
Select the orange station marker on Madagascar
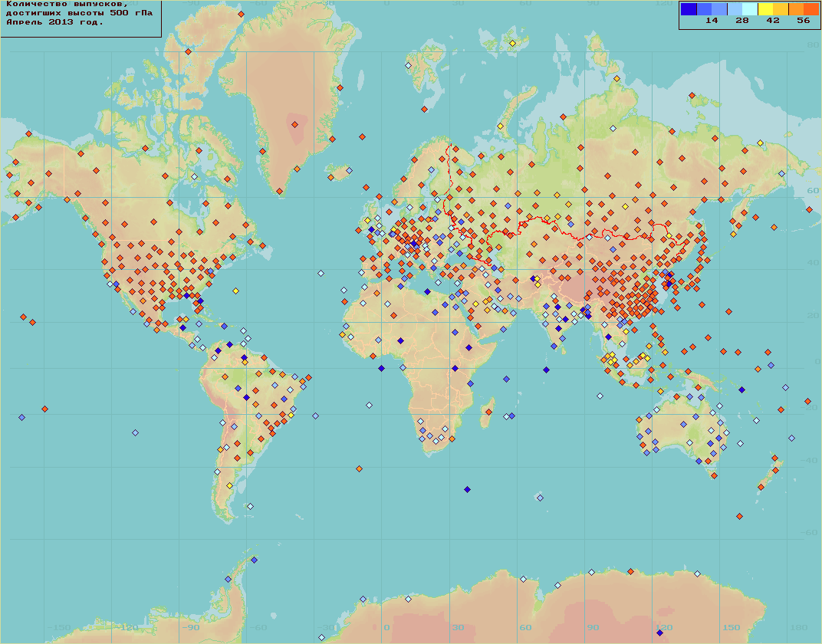(x=488, y=412)
